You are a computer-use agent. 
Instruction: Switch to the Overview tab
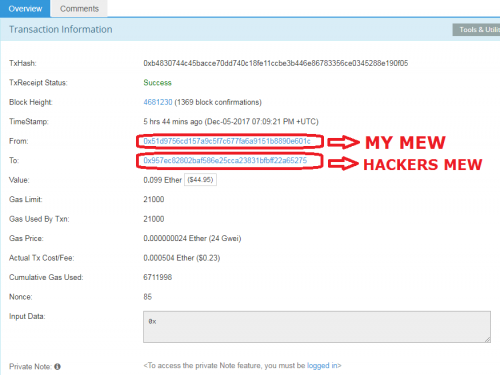(x=25, y=8)
